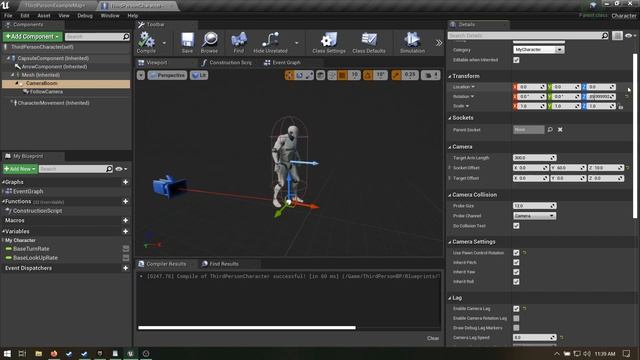Toggle Editable when Inherited checkbox
This screenshot has height=360, width=640.
[x=516, y=60]
